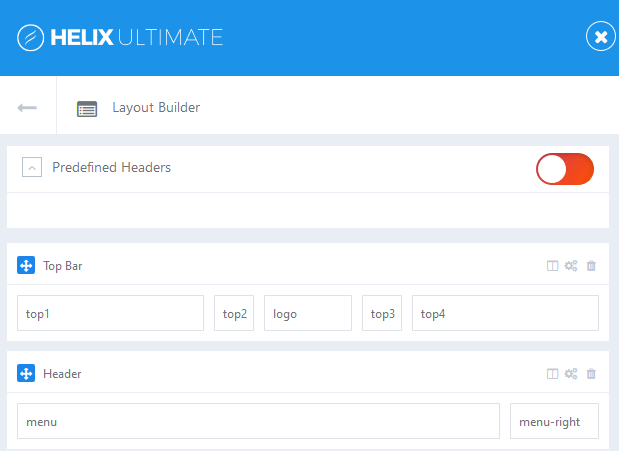
Task: Open Header column layout icon
Action: 552,374
